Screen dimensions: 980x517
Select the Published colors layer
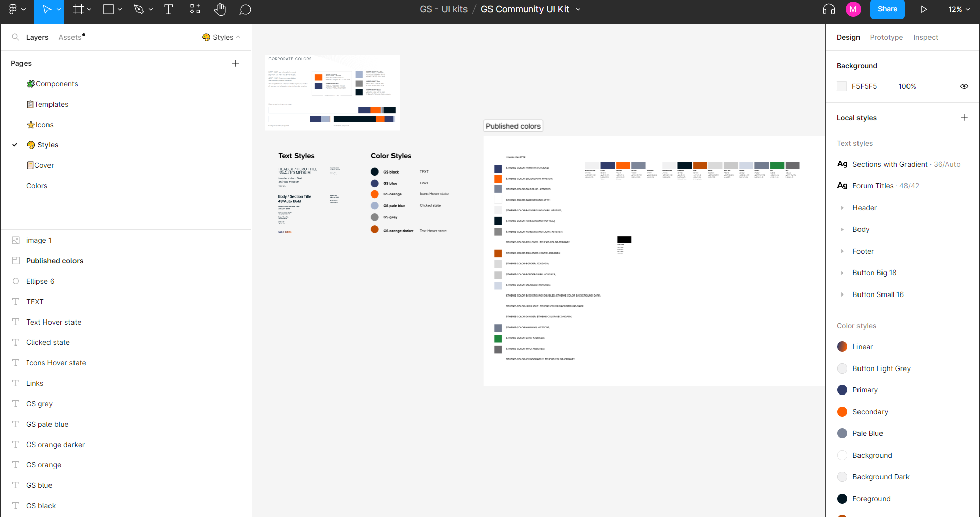tap(55, 261)
